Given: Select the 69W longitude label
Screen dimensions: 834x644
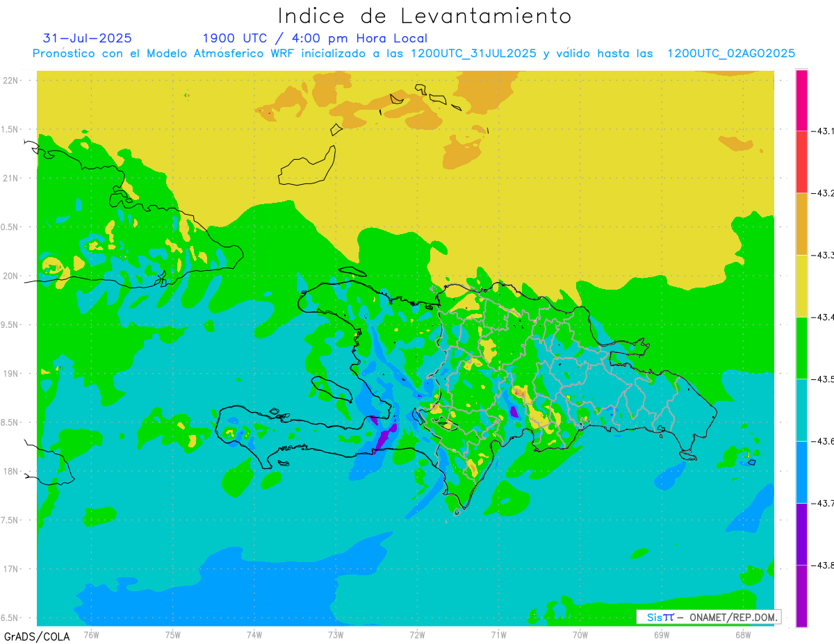Looking at the screenshot, I should 662,635.
